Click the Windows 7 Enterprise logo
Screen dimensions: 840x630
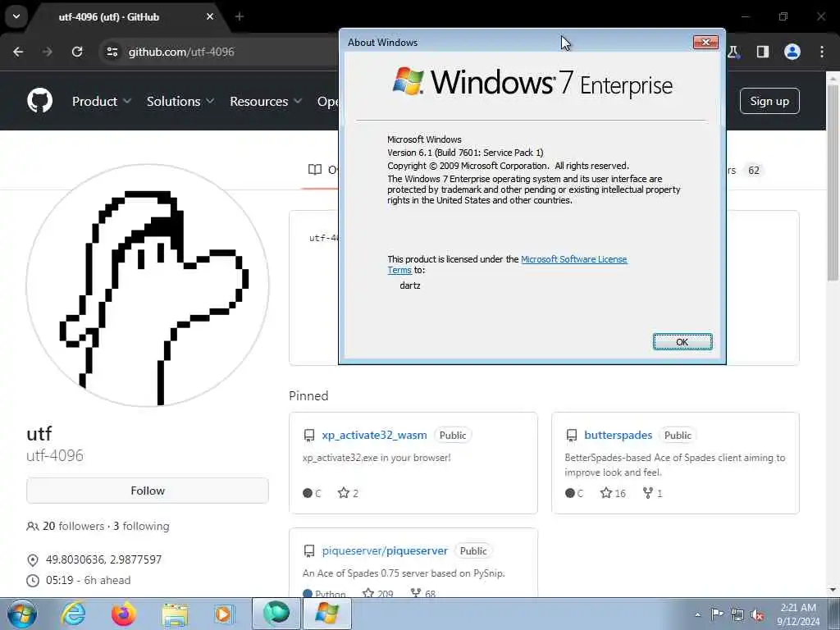coord(532,83)
